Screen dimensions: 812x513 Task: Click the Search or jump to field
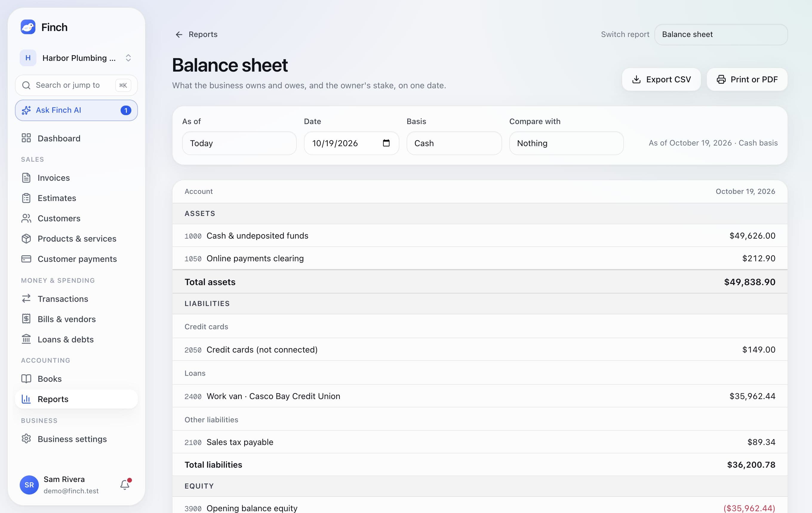point(76,85)
